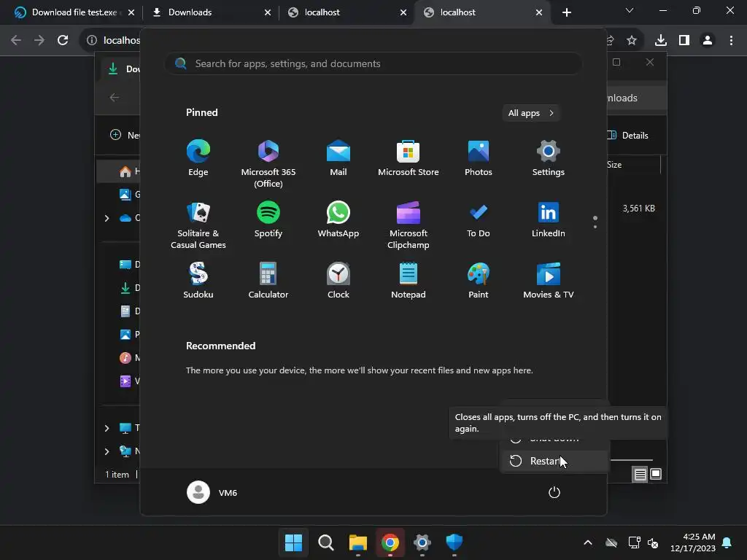Toggle the Chrome side panel
Screen dimensions: 747x560
pos(684,40)
